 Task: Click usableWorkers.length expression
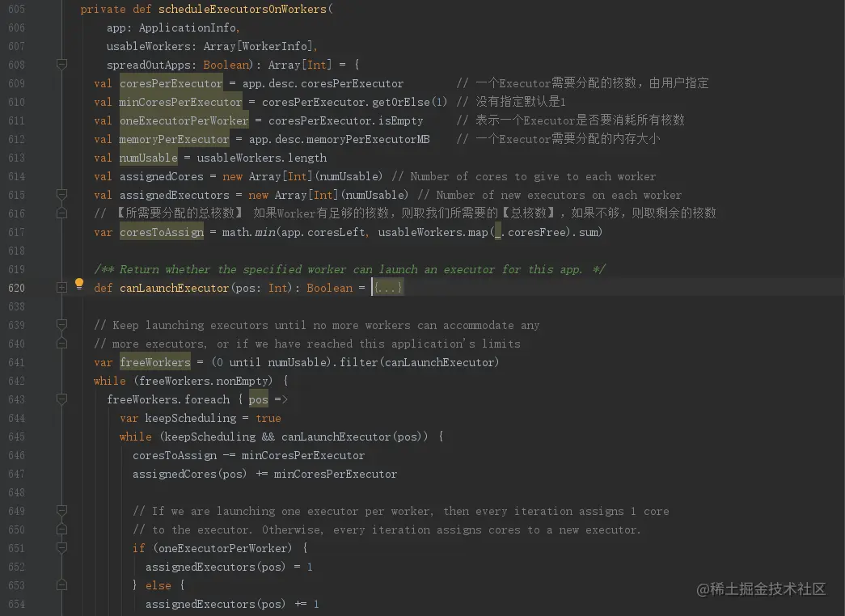262,158
